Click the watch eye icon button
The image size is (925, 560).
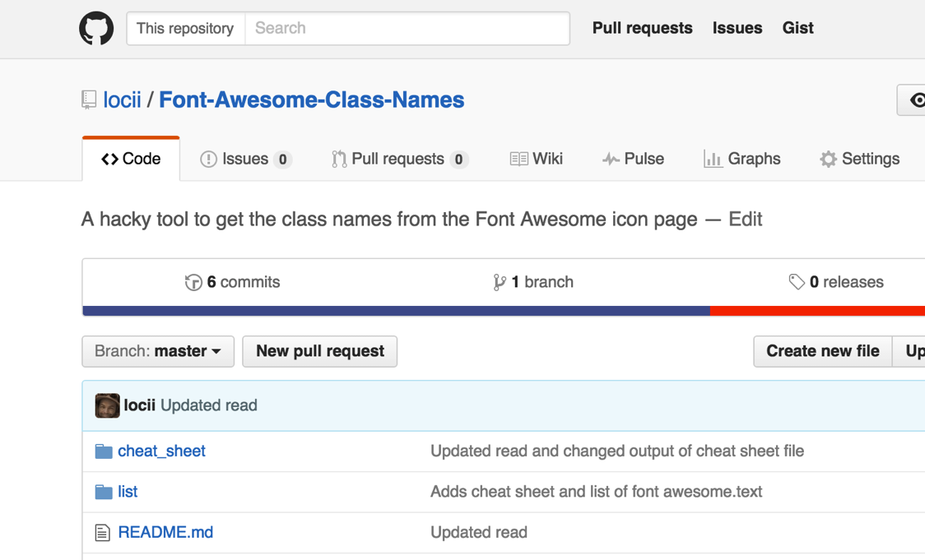click(917, 100)
